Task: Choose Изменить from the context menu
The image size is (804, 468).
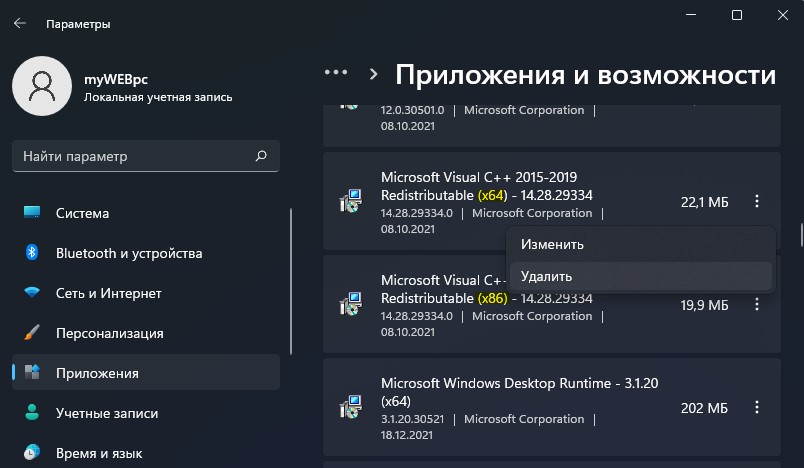Action: point(640,245)
